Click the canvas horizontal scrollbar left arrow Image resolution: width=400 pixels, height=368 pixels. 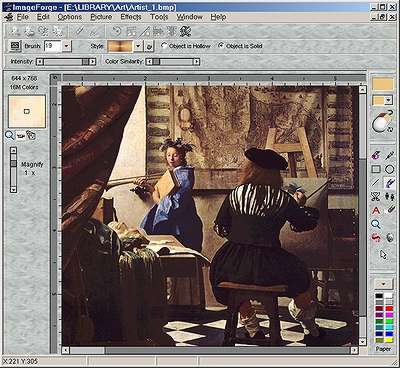(x=66, y=350)
